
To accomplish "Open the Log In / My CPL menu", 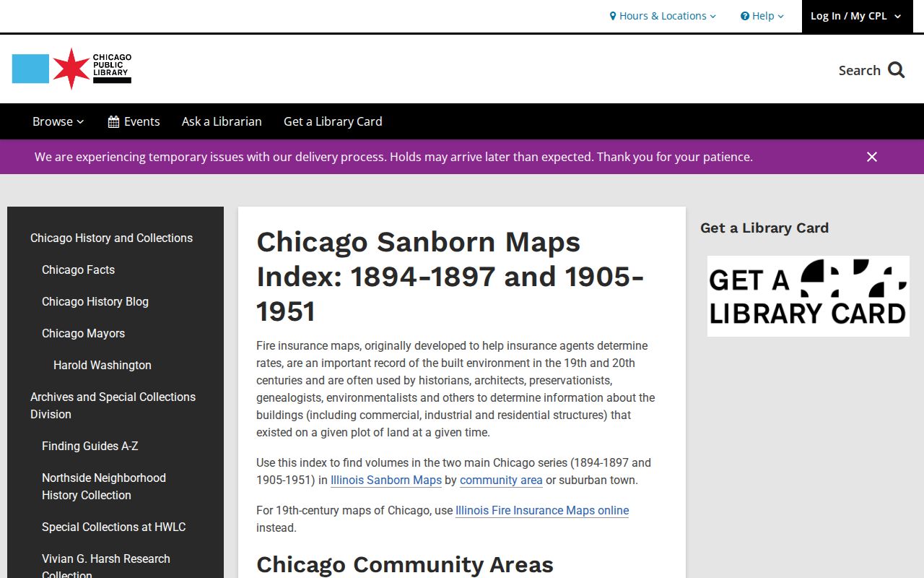I will [856, 16].
